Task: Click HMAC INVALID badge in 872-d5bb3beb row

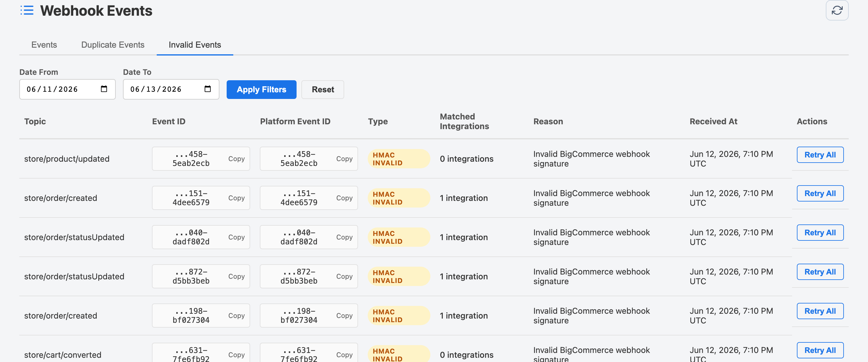Action: pos(399,276)
